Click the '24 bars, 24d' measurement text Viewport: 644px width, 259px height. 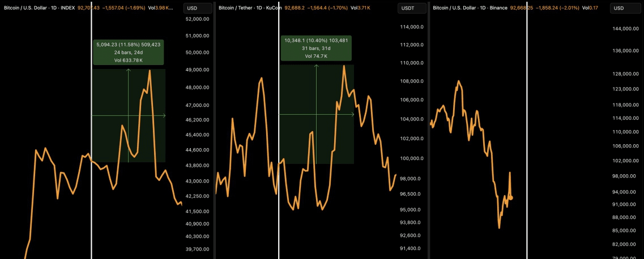tap(129, 53)
